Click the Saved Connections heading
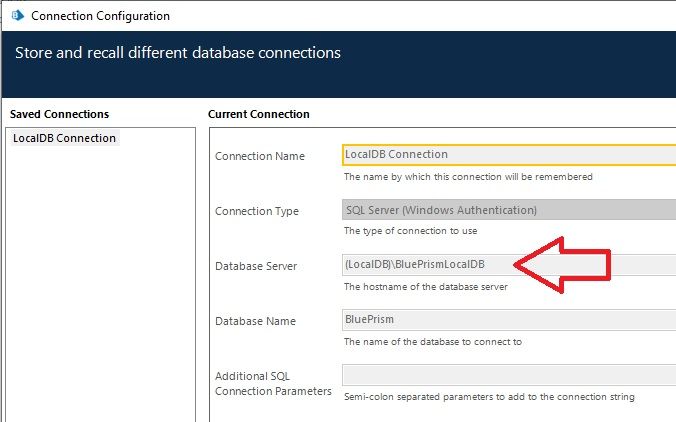This screenshot has height=422, width=676. click(x=59, y=114)
